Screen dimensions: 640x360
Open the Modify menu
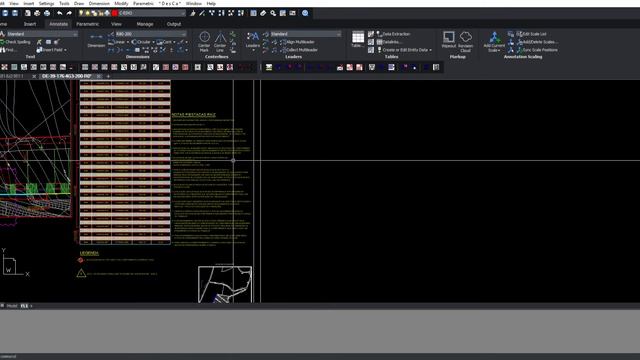point(121,3)
